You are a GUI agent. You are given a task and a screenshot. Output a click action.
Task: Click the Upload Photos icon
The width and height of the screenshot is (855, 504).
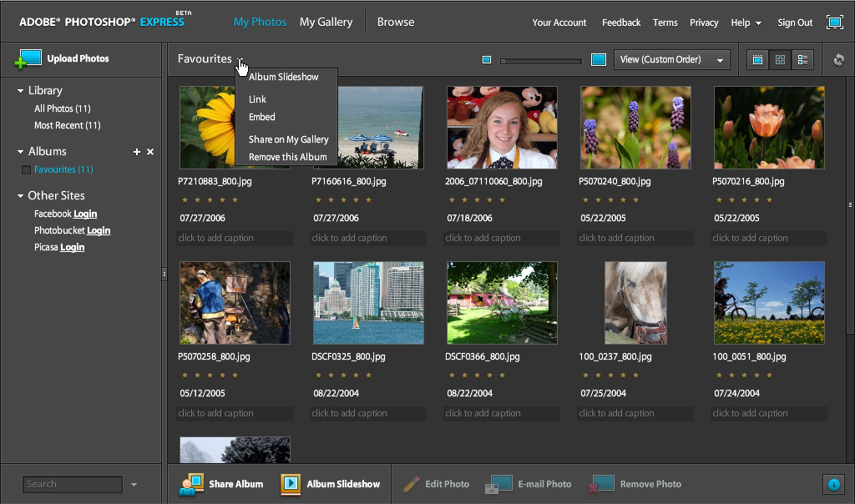point(28,59)
